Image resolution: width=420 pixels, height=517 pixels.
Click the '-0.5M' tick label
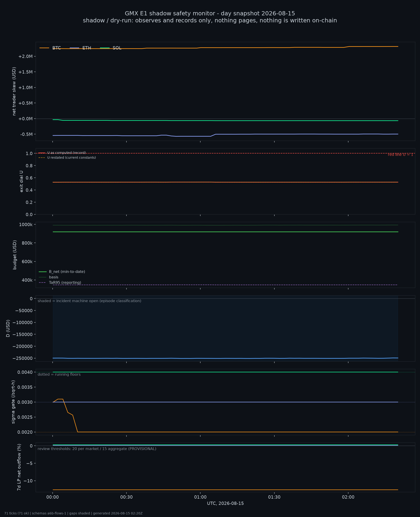click(x=26, y=134)
